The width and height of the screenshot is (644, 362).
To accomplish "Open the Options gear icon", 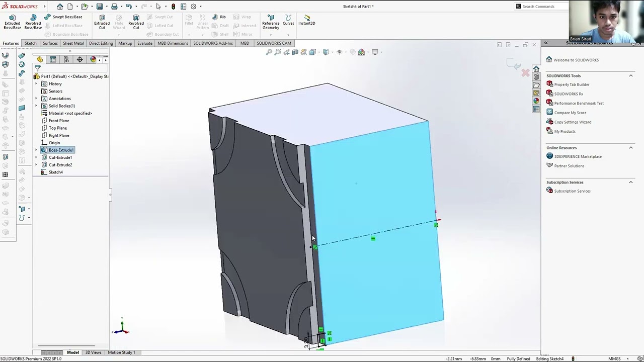I will pyautogui.click(x=193, y=7).
